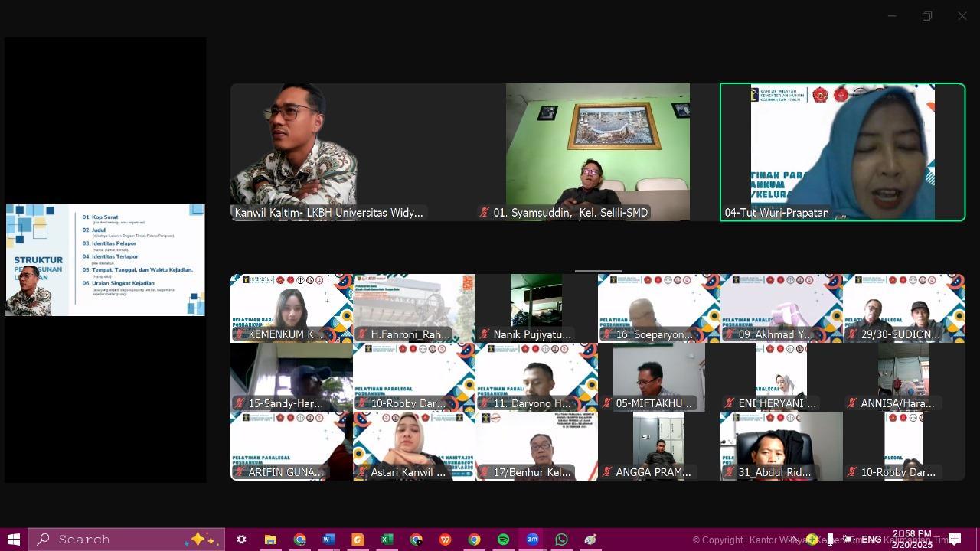The height and width of the screenshot is (551, 980).
Task: Click the taskbar Search box
Action: point(126,540)
